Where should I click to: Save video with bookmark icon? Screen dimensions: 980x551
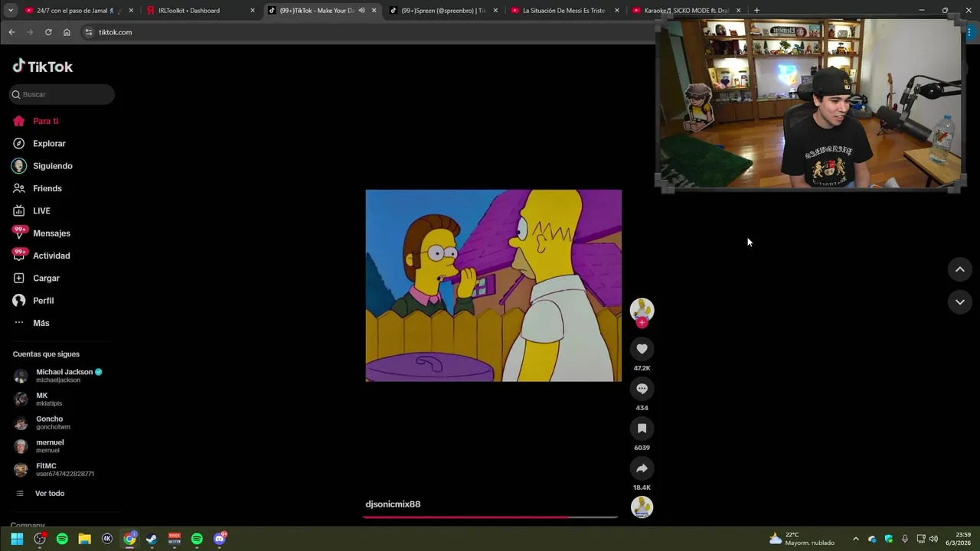[x=642, y=429]
